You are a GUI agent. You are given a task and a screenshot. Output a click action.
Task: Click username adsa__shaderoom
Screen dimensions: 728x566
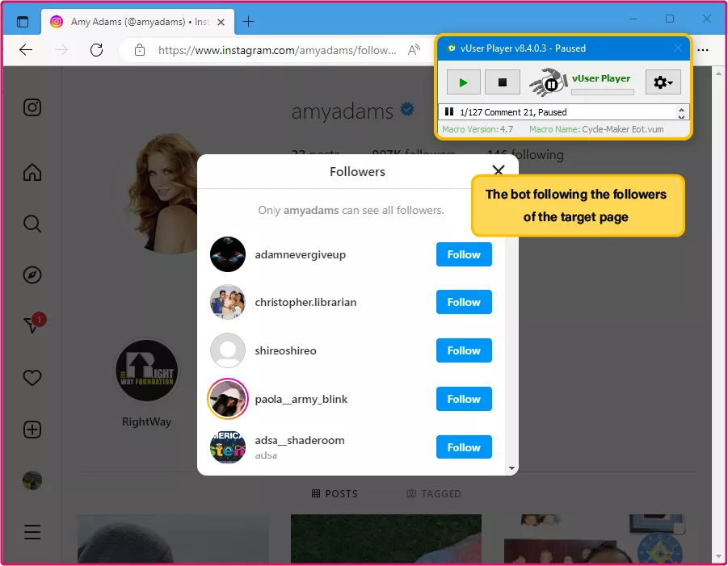[x=300, y=440]
